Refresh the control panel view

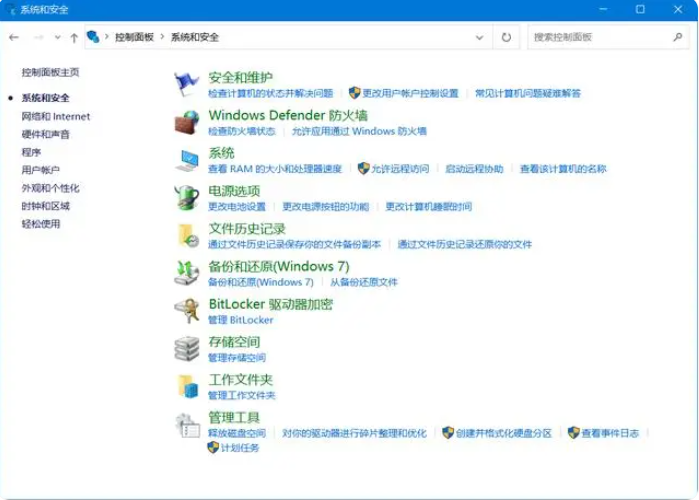(x=506, y=37)
